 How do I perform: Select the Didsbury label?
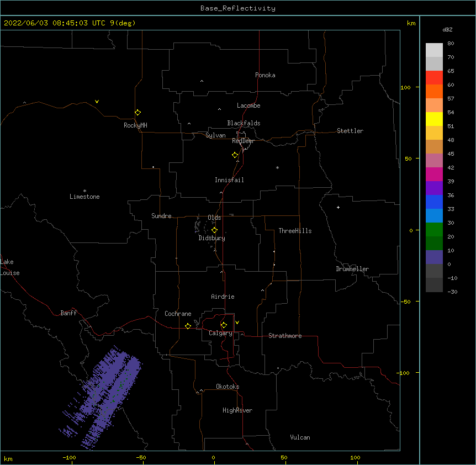tap(212, 238)
